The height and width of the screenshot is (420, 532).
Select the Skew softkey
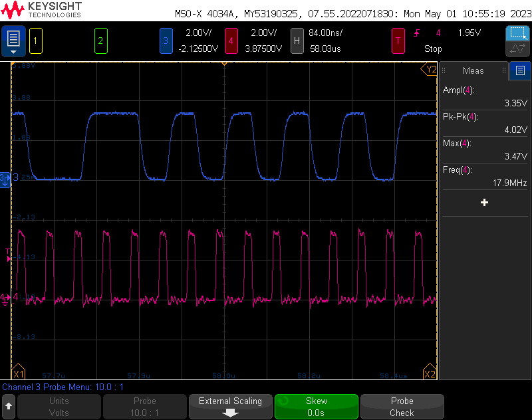pyautogui.click(x=317, y=406)
